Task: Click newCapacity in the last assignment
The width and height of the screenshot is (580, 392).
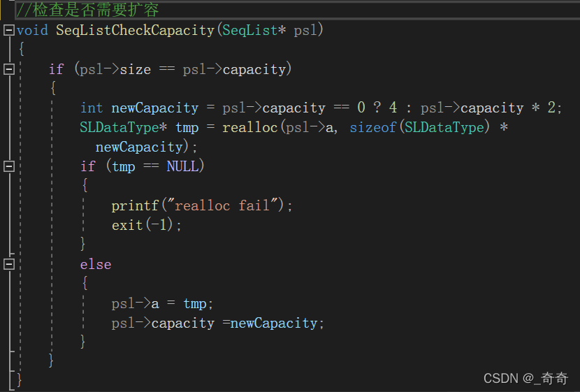Action: [x=274, y=324]
